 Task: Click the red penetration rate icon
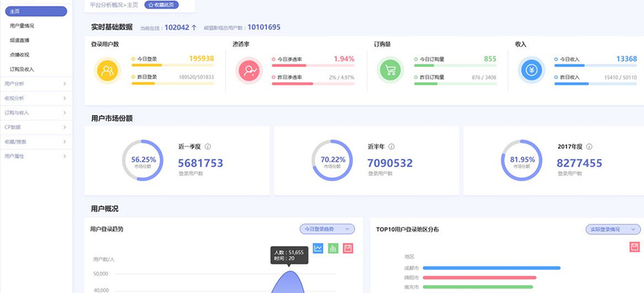(x=249, y=70)
